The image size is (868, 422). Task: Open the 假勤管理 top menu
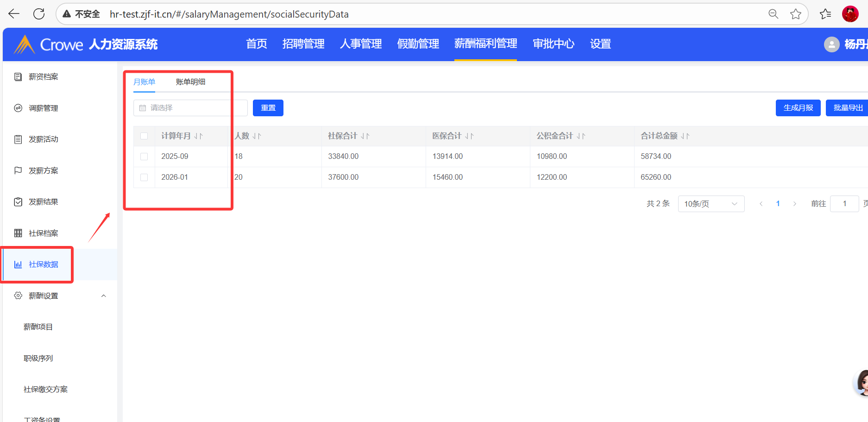click(x=418, y=44)
